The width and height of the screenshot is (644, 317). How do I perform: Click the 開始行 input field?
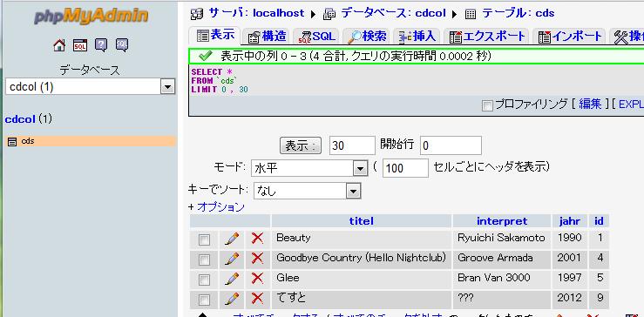(x=451, y=145)
